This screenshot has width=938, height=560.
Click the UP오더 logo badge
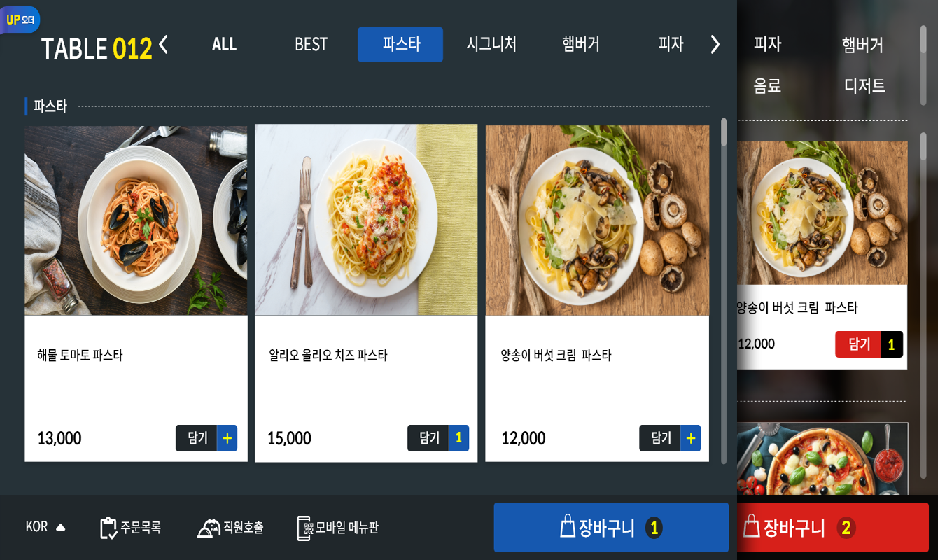20,20
